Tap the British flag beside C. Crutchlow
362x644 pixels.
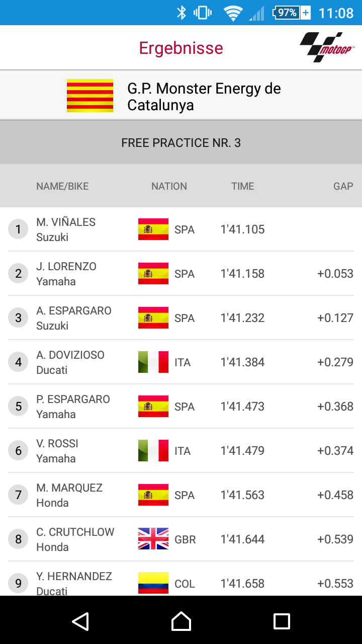(x=153, y=539)
